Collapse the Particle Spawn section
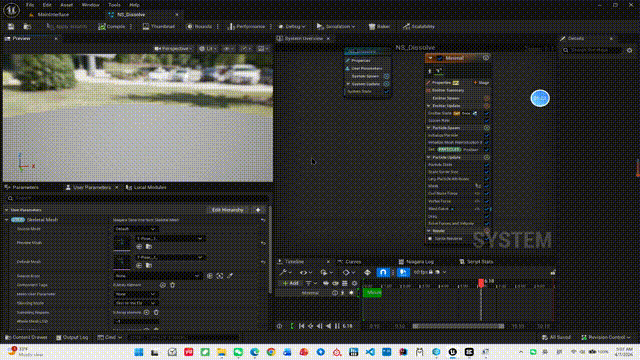Viewport: 640px width, 360px height. point(429,128)
